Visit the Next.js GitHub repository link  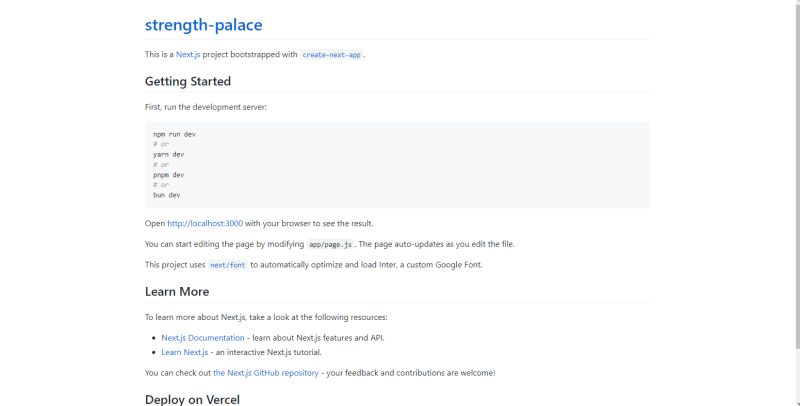click(266, 373)
